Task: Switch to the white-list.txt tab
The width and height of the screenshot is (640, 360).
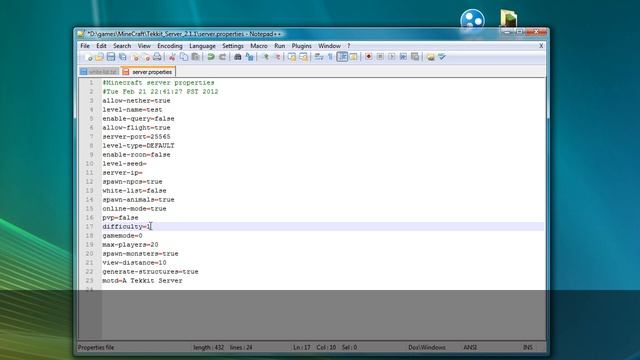Action: pos(99,72)
